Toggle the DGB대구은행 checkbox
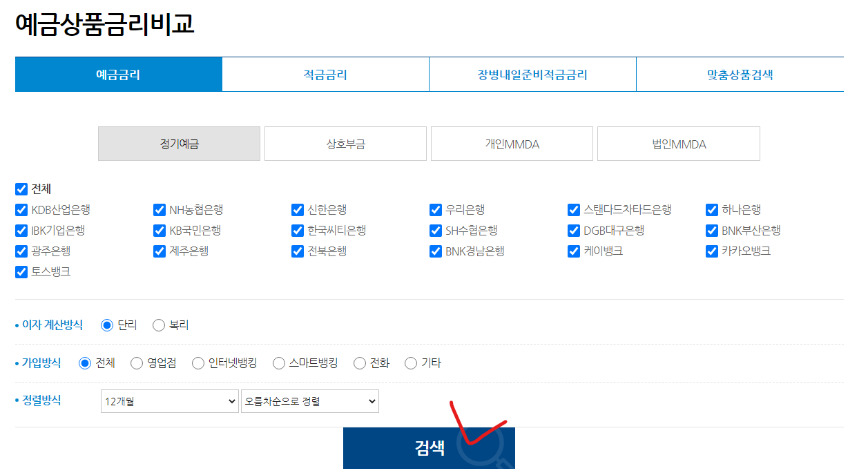 pyautogui.click(x=574, y=231)
